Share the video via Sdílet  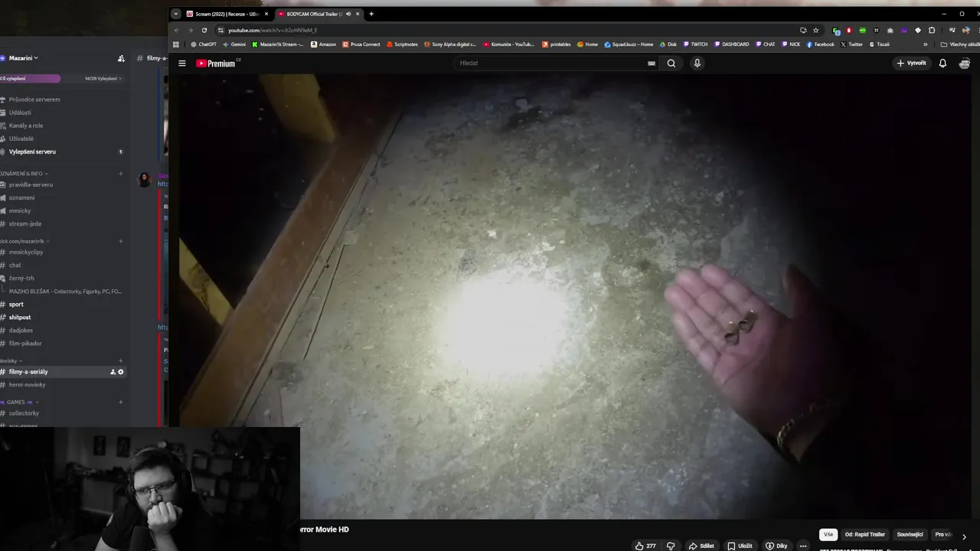[701, 546]
